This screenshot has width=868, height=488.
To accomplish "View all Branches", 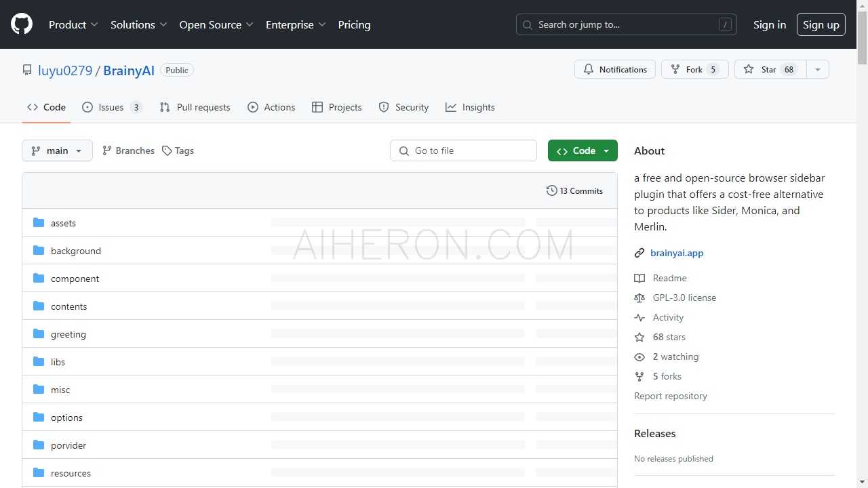I will pyautogui.click(x=128, y=150).
